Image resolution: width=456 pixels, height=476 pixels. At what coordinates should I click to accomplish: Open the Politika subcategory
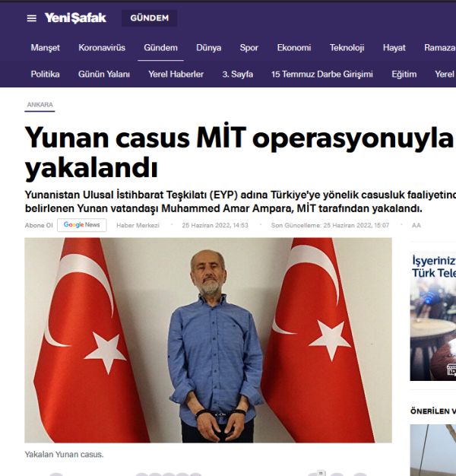click(x=45, y=74)
